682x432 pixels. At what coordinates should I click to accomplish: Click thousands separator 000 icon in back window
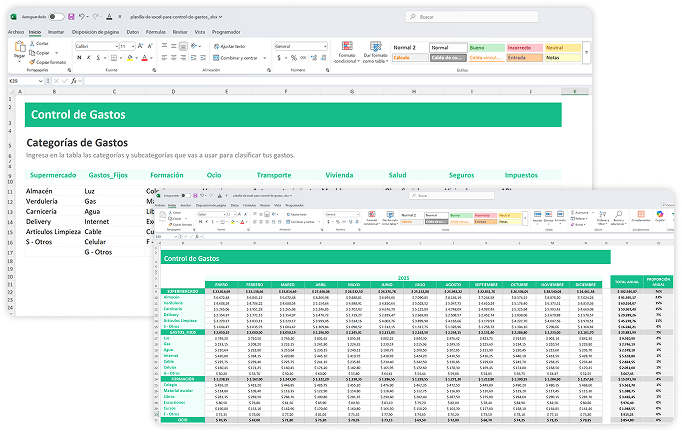click(x=303, y=58)
